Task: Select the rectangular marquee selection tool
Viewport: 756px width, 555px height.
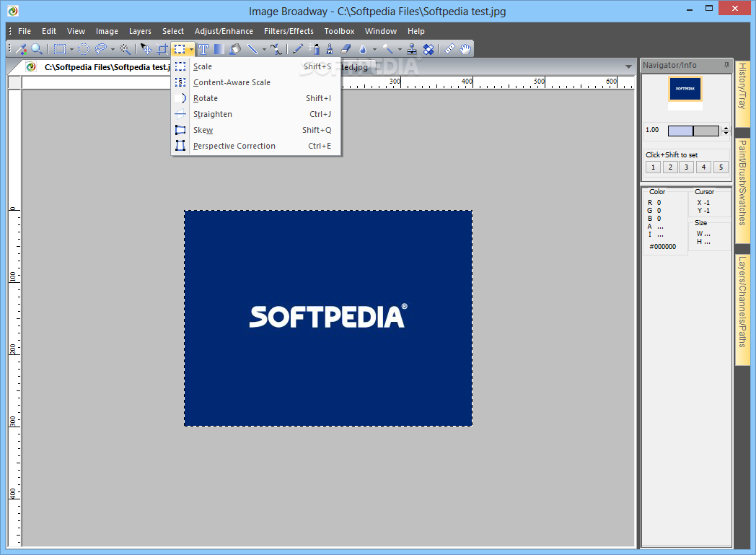Action: tap(60, 48)
